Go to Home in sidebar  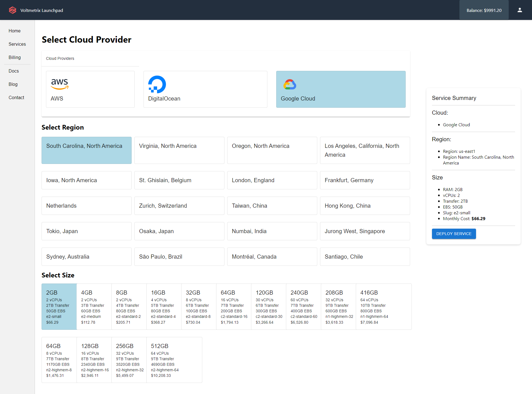tap(14, 31)
